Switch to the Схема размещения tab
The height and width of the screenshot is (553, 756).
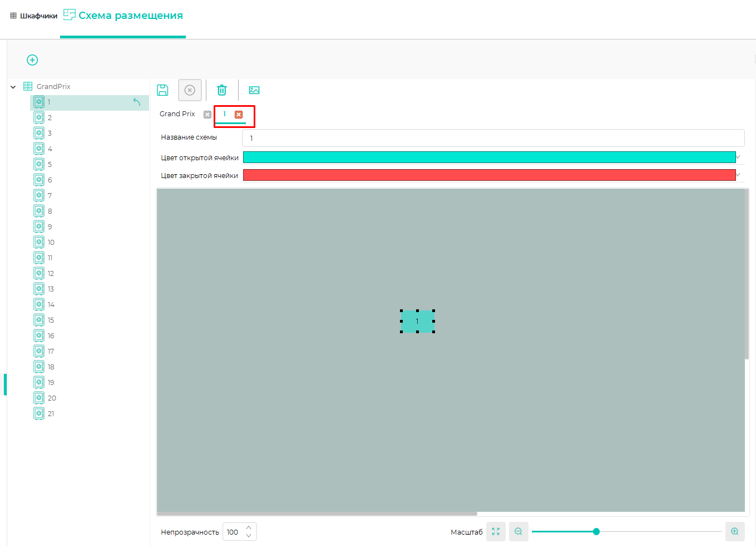pos(123,16)
